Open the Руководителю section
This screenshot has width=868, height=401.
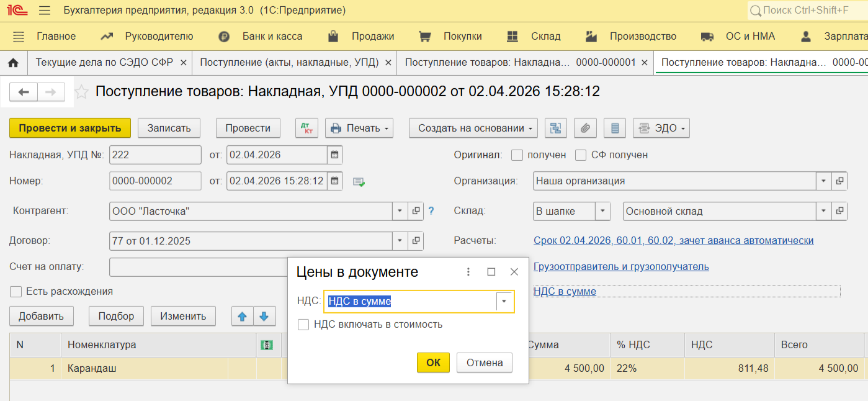(x=159, y=37)
